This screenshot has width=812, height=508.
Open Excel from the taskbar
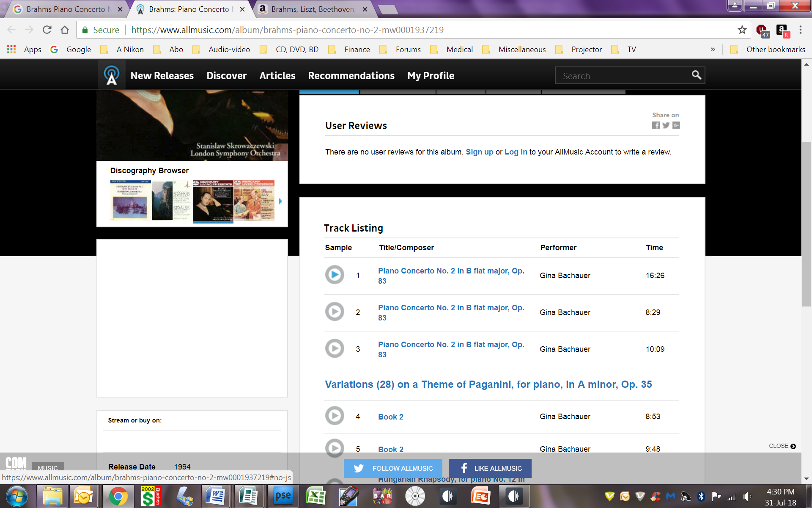click(x=315, y=496)
